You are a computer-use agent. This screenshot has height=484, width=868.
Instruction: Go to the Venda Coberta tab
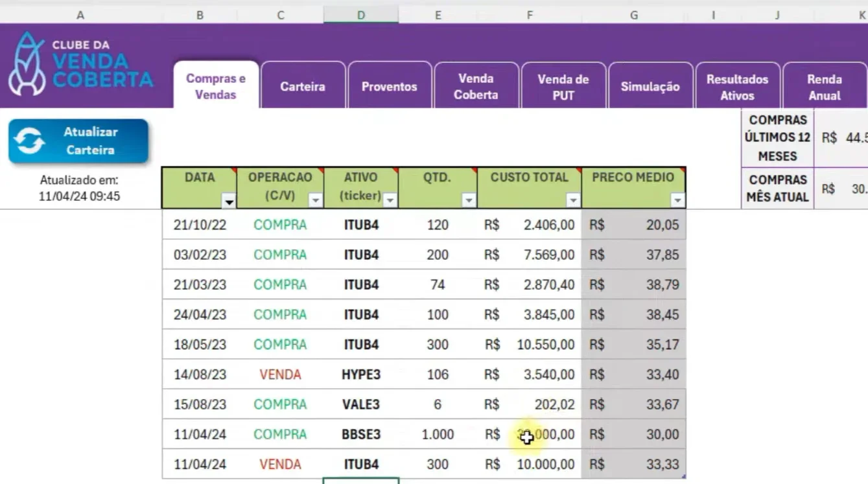[476, 85]
